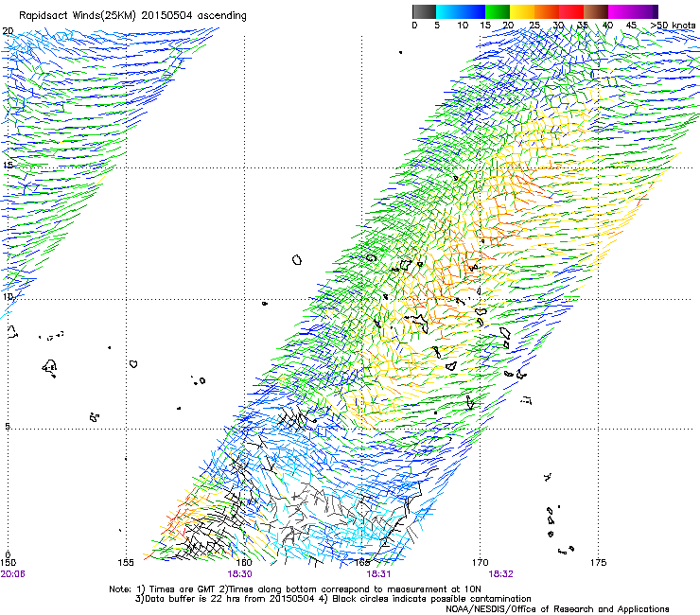This screenshot has width=700, height=615.
Task: Click the yellow 20-25 knots legend segment
Action: pos(522,11)
